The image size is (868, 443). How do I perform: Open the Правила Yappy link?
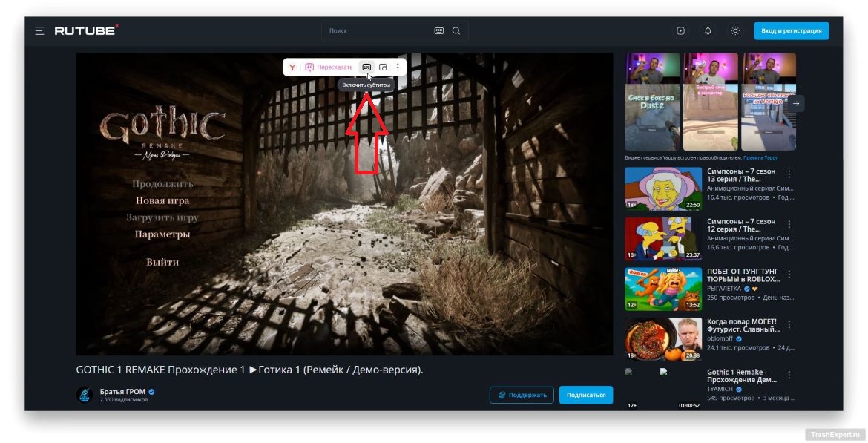click(x=760, y=158)
